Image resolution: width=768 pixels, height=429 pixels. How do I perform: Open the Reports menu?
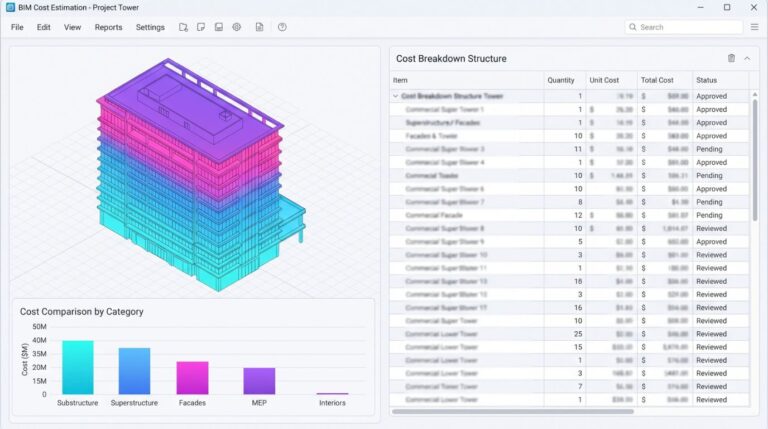tap(108, 27)
